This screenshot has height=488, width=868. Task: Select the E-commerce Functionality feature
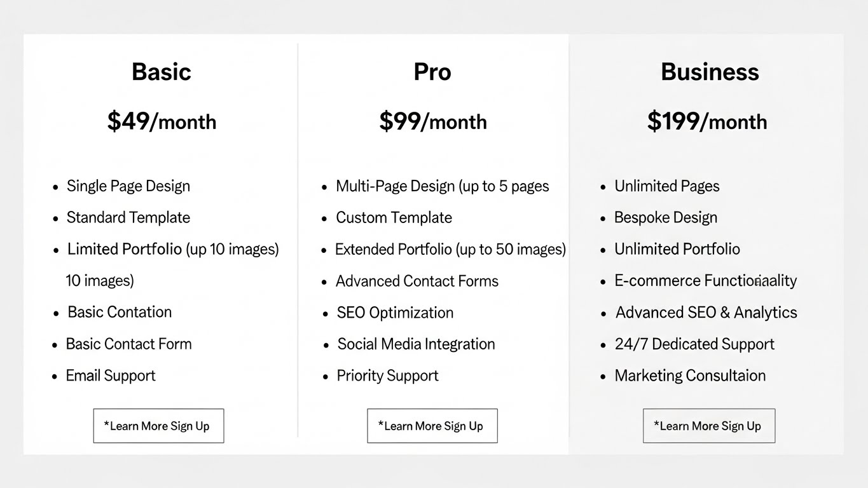pos(705,280)
